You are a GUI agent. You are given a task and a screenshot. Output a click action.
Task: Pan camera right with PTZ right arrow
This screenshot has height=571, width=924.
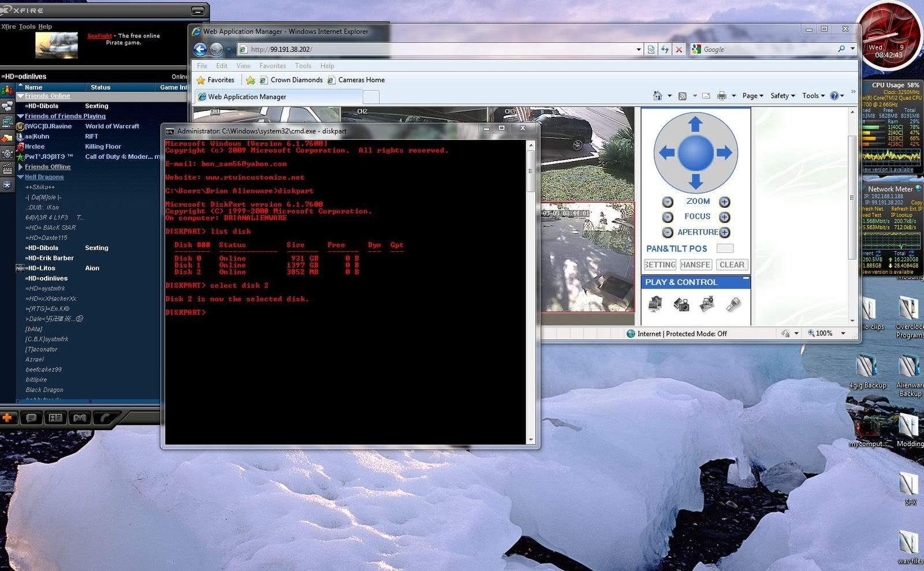click(x=724, y=152)
